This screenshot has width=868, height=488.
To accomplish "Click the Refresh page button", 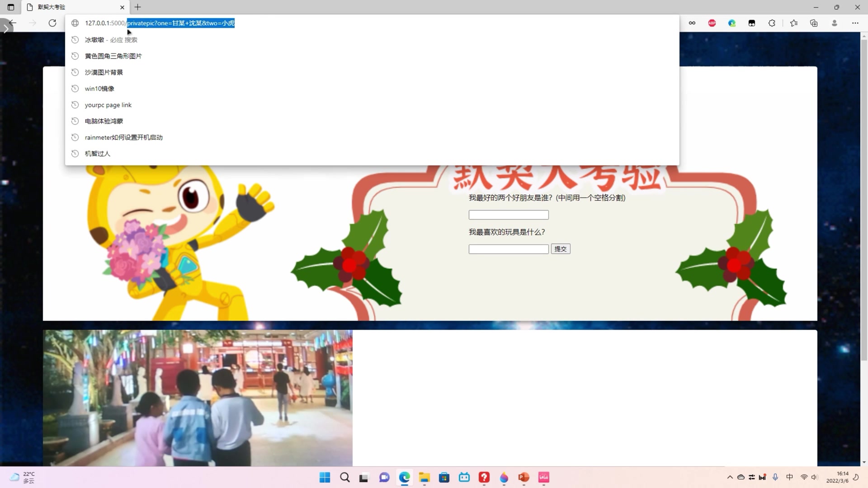I will tap(52, 23).
